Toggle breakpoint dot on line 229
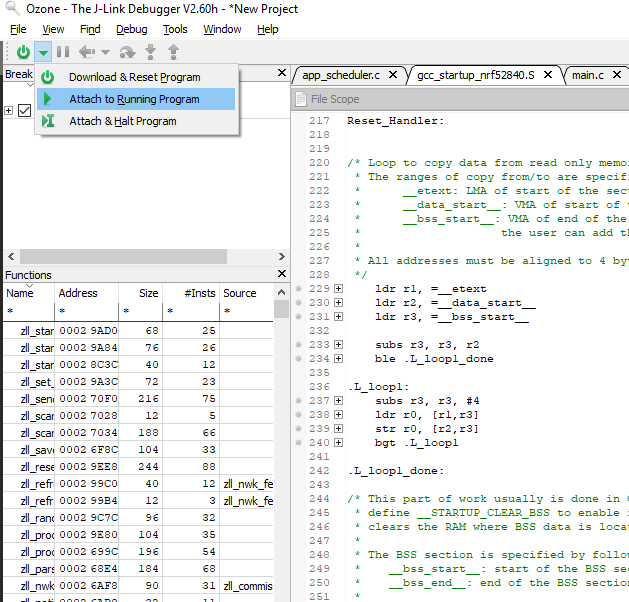Image resolution: width=629 pixels, height=602 pixels. [x=298, y=288]
